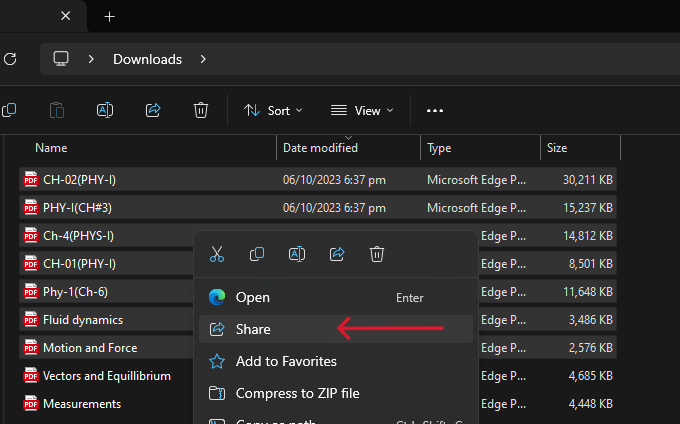Viewport: 680px width, 424px height.
Task: Open the Sort dropdown
Action: coord(273,110)
